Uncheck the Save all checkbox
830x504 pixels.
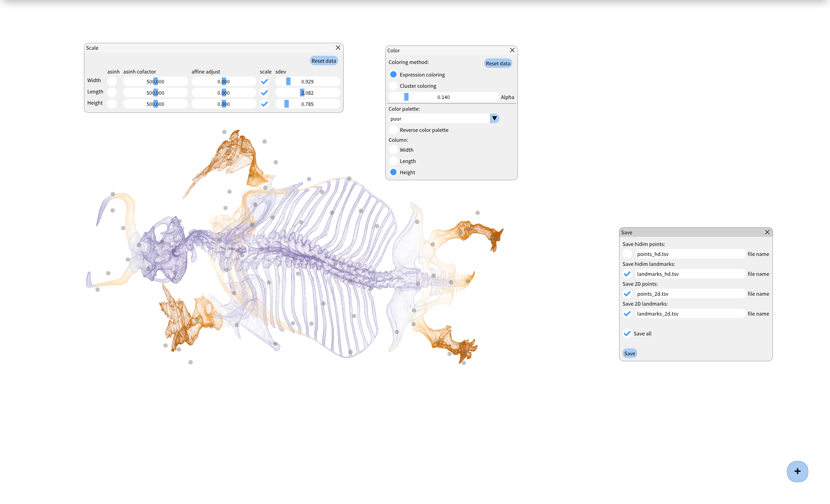click(x=627, y=334)
